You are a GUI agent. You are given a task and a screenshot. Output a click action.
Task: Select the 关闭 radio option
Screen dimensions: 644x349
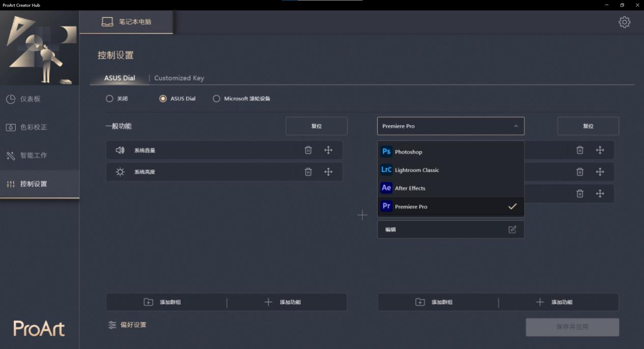pos(109,99)
